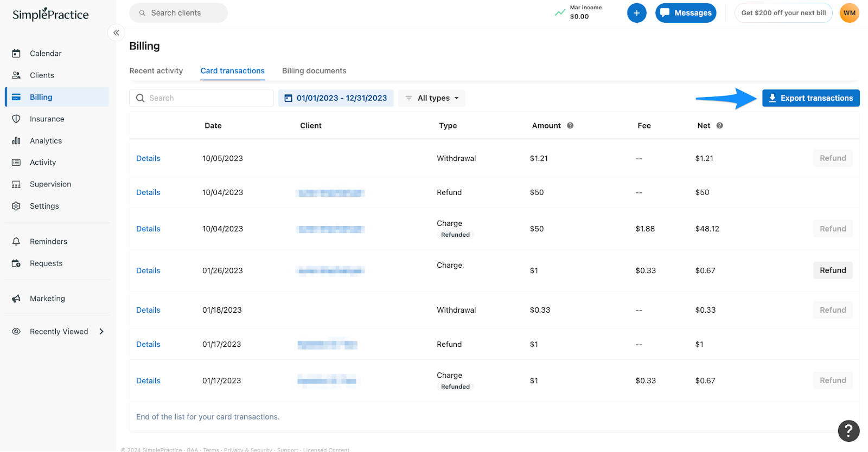Click the Search clients field
Screen dimensions: 868x452
coord(179,13)
